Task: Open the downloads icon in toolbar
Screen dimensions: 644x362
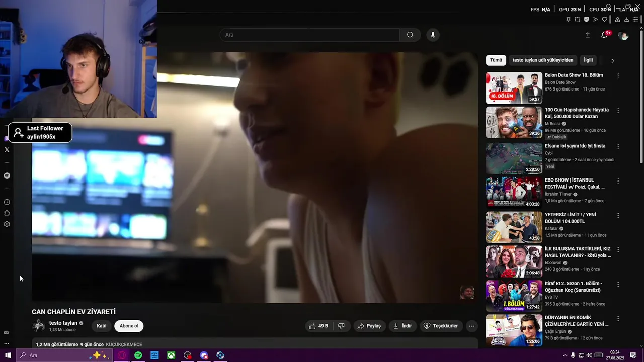Action: [626, 20]
